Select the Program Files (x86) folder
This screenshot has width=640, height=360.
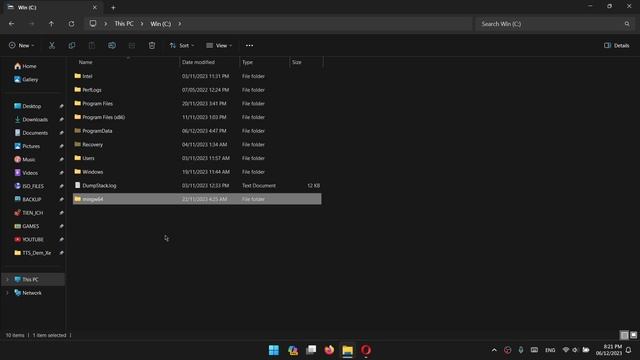(197, 117)
